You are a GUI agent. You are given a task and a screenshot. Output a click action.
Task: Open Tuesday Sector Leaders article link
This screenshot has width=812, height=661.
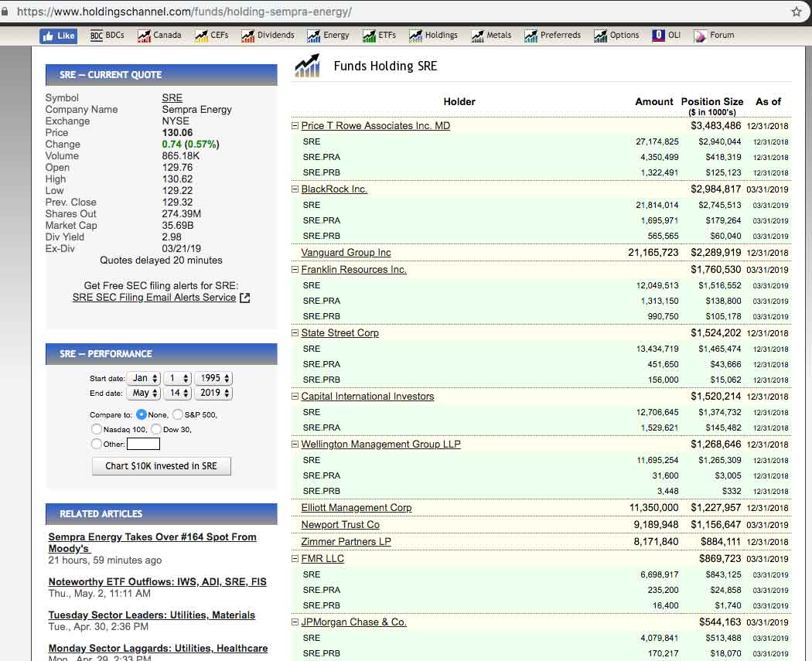(152, 615)
